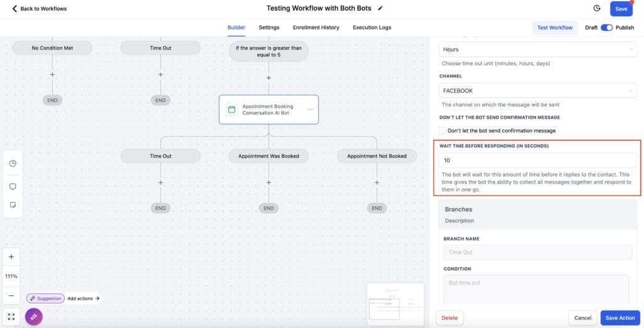Open the purple AI assistant button
This screenshot has height=328, width=644.
click(x=34, y=317)
